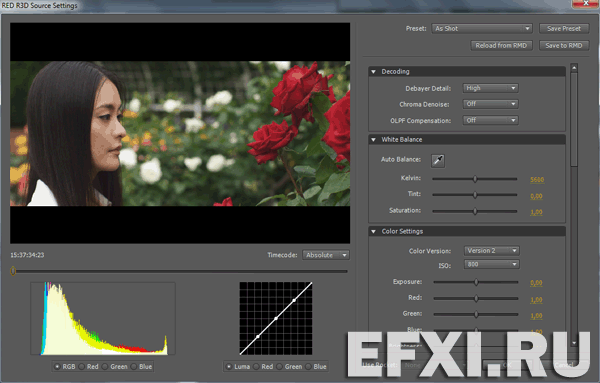The height and width of the screenshot is (383, 600).
Task: Click the Save to RMD button
Action: 564,46
